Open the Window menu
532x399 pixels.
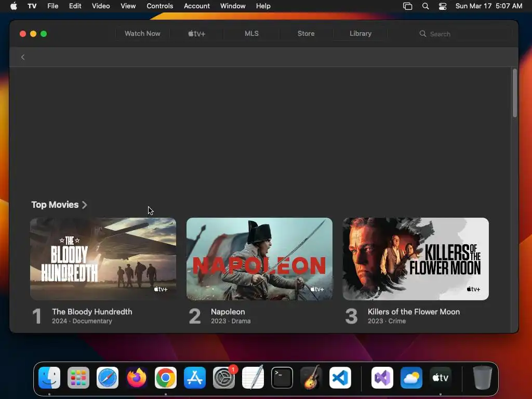tap(233, 6)
